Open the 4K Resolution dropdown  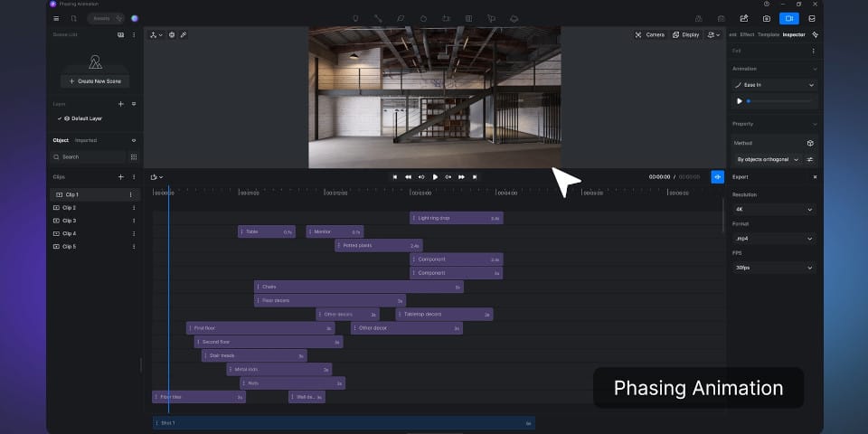pos(774,209)
